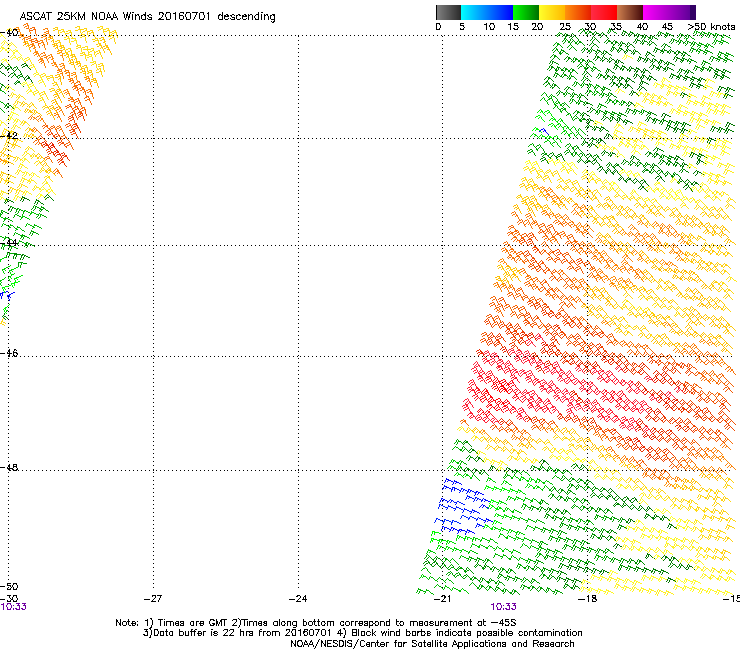
Task: Click the note line starting 'Note: 1) Times are GMT'
Action: coord(316,623)
